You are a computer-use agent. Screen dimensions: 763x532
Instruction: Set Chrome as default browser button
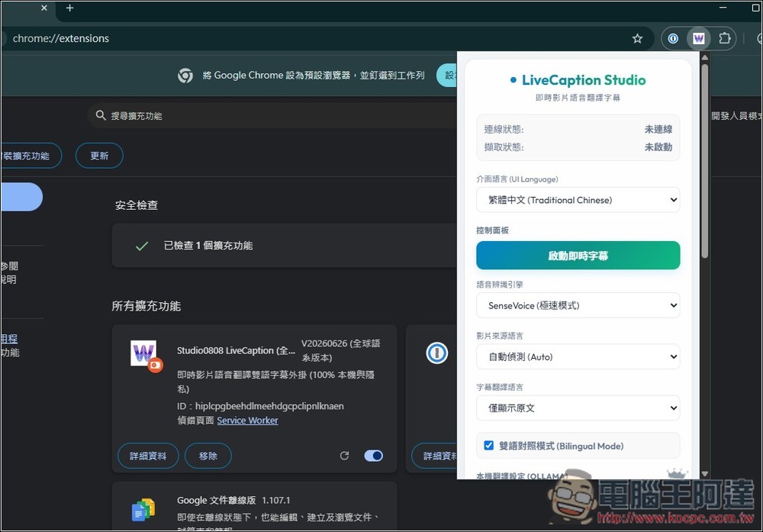[447, 76]
